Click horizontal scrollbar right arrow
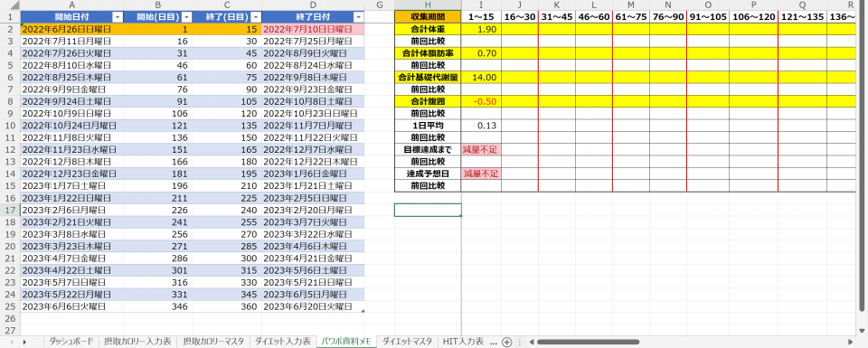The width and height of the screenshot is (868, 348). pos(851,342)
